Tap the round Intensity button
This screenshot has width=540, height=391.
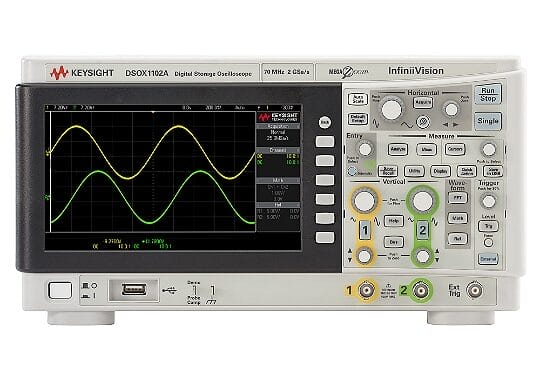[352, 171]
